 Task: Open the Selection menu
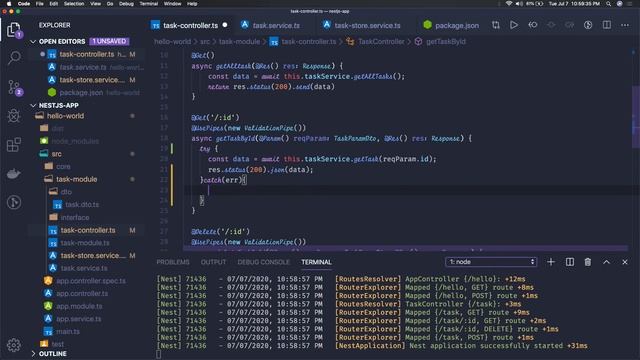point(74,4)
